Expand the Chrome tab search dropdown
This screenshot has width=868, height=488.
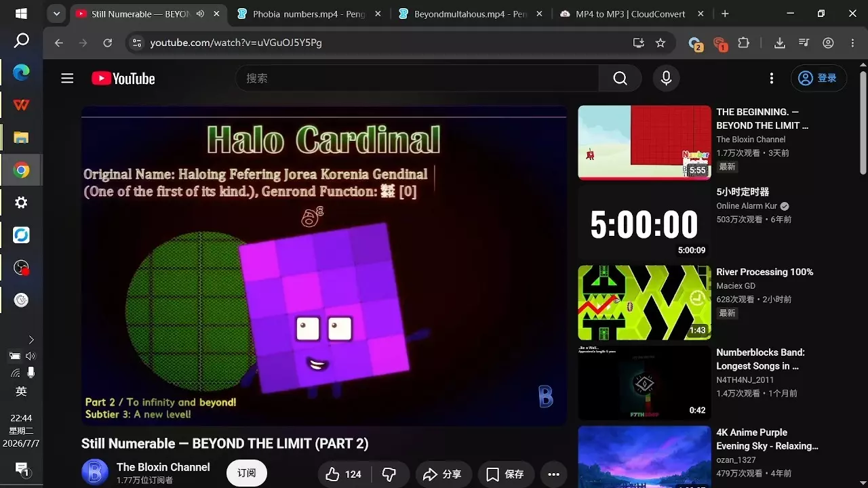57,14
